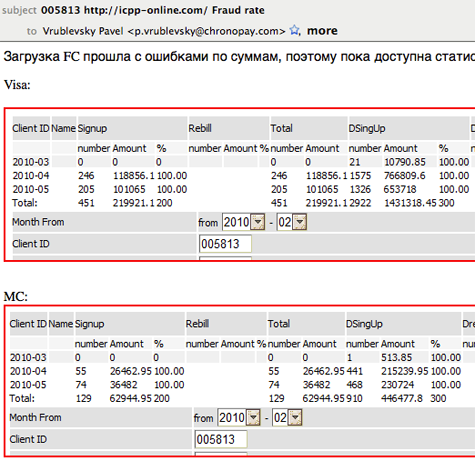Image resolution: width=475 pixels, height=461 pixels.
Task: Click the MC Client ID input field
Action: pyautogui.click(x=221, y=439)
